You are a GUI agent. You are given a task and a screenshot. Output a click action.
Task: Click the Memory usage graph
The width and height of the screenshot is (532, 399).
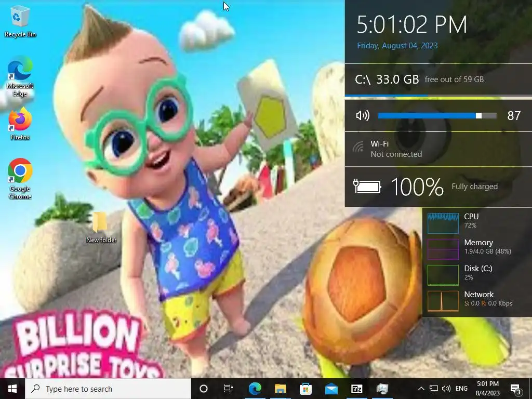point(443,249)
